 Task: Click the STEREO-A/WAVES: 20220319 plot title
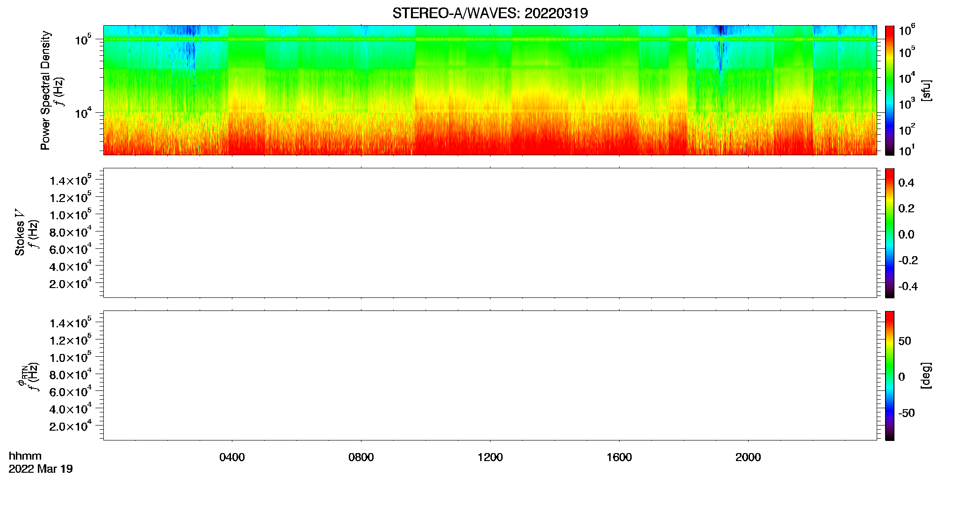[490, 13]
